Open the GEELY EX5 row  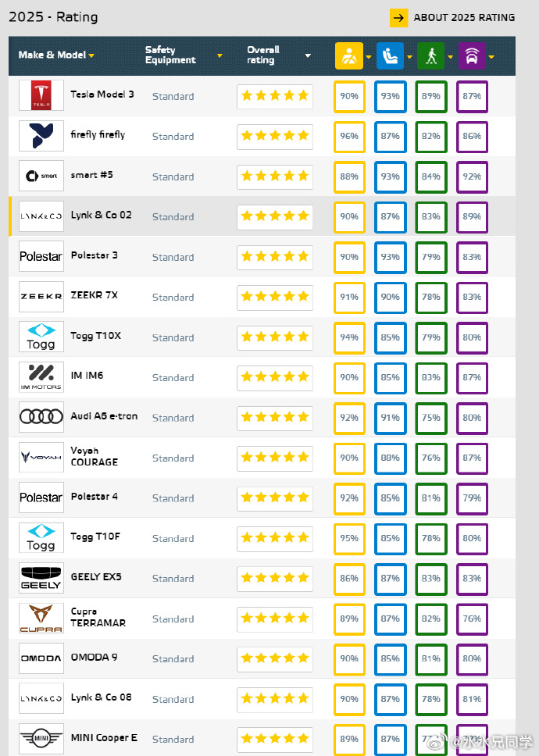click(x=262, y=578)
